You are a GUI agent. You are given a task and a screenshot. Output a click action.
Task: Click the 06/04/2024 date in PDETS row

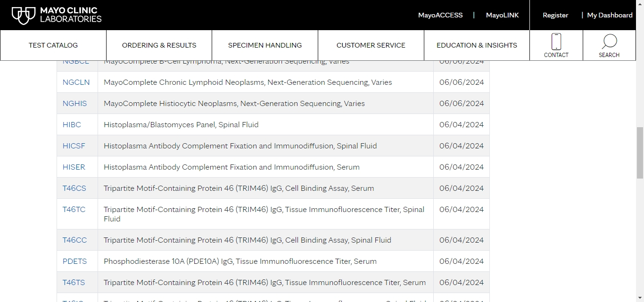coord(462,261)
